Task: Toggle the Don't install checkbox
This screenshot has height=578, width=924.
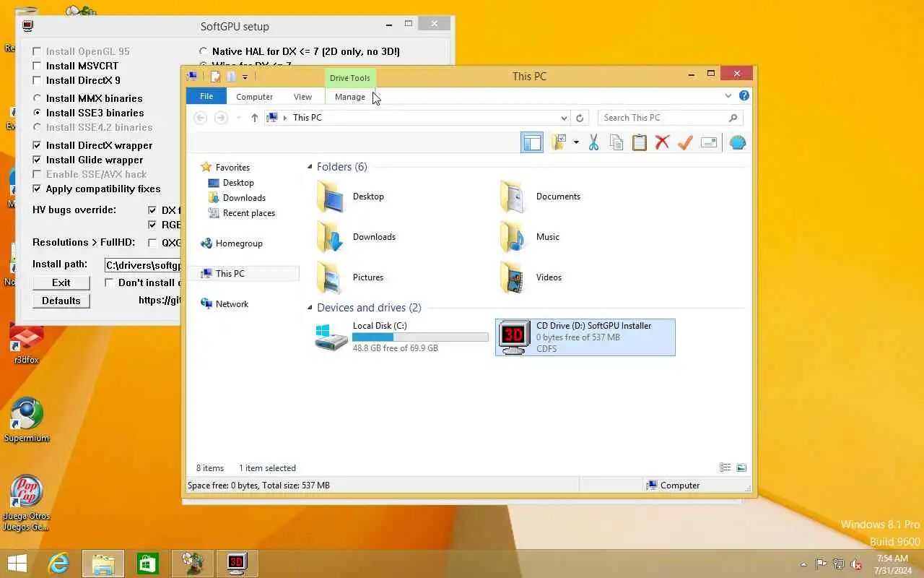Action: tap(109, 282)
